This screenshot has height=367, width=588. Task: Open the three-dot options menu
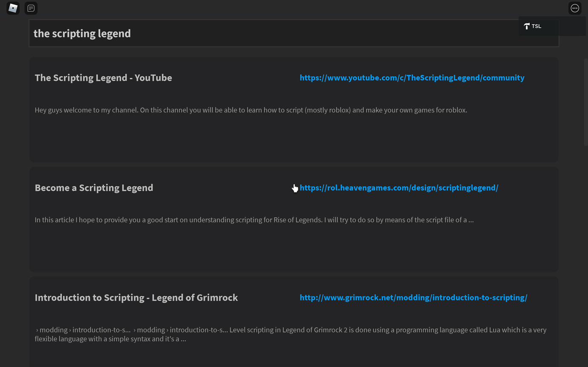(575, 8)
